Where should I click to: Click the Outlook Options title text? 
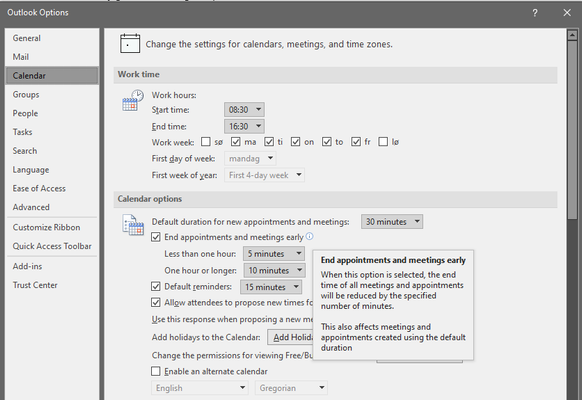[38, 13]
